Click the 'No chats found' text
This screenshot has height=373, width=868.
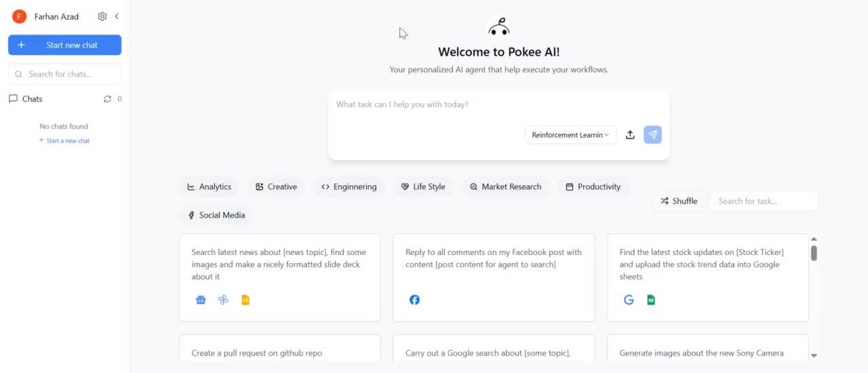pyautogui.click(x=64, y=126)
